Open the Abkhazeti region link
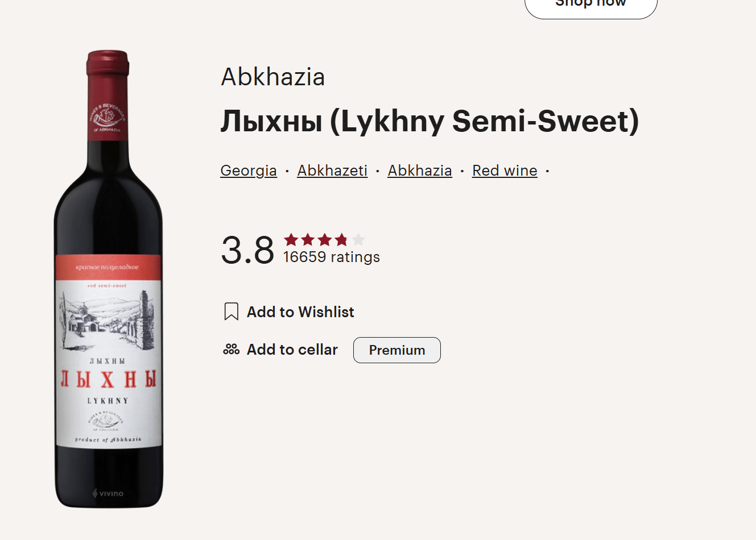756x540 pixels. [332, 171]
